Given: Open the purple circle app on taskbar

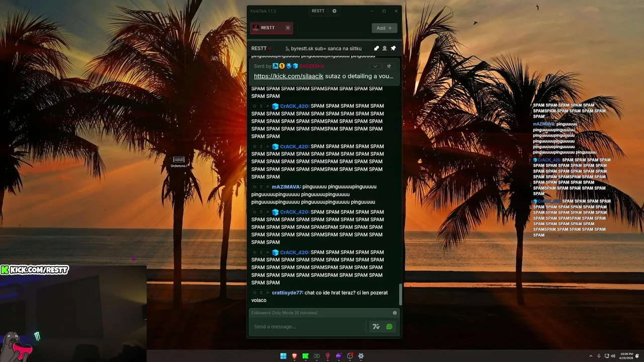Looking at the screenshot, I should pyautogui.click(x=339, y=356).
